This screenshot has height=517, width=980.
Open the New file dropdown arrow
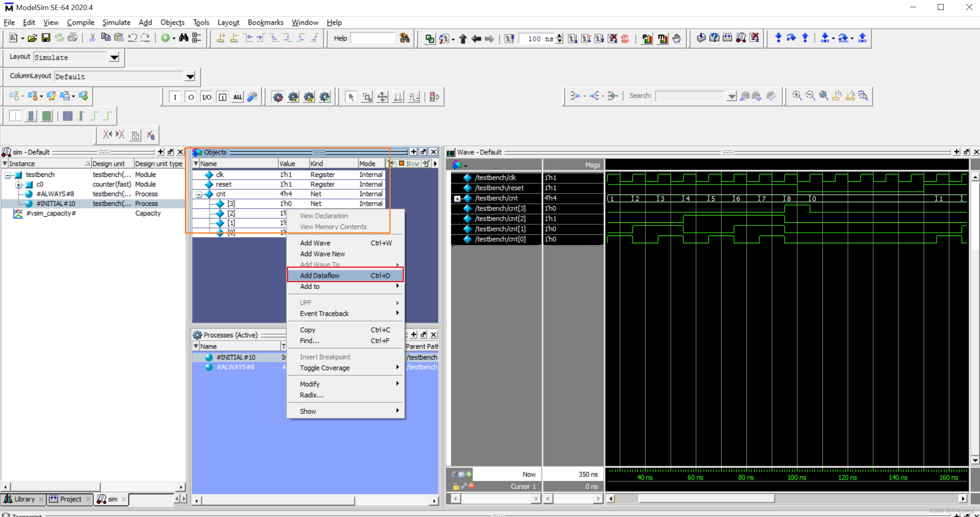tap(23, 39)
